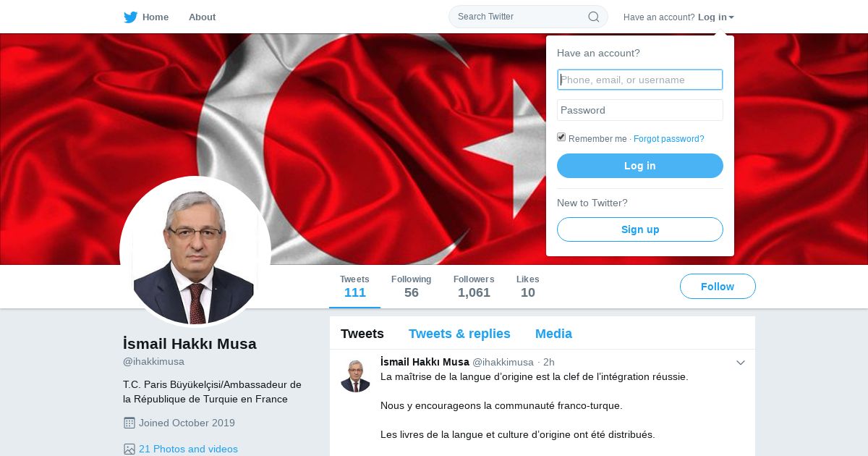This screenshot has height=456, width=868.
Task: Click the Twitter bird logo icon
Action: pos(130,17)
